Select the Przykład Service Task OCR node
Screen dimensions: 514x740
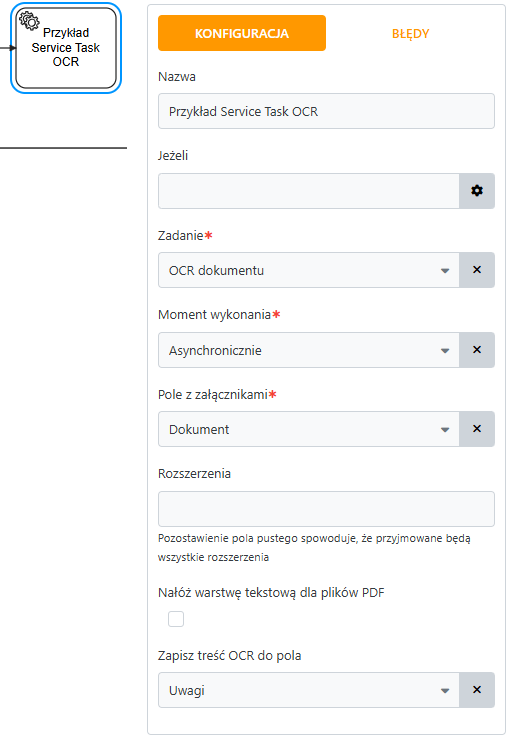[66, 48]
